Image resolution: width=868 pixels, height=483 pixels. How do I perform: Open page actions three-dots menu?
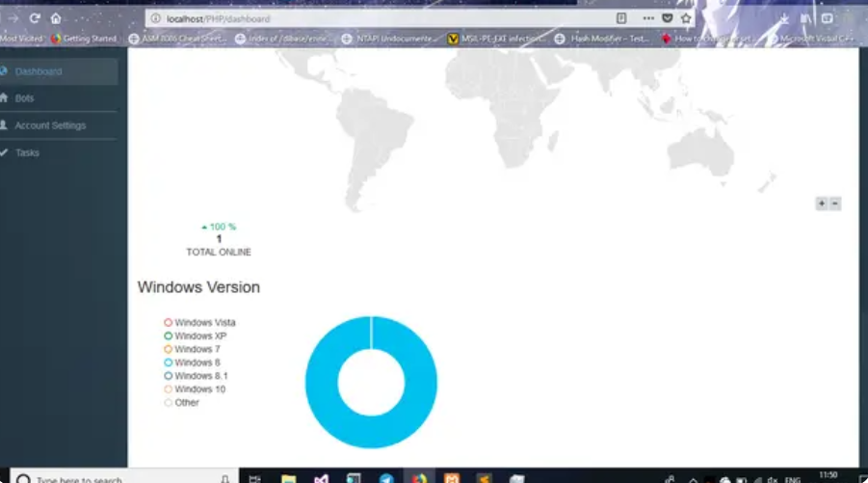pyautogui.click(x=648, y=18)
